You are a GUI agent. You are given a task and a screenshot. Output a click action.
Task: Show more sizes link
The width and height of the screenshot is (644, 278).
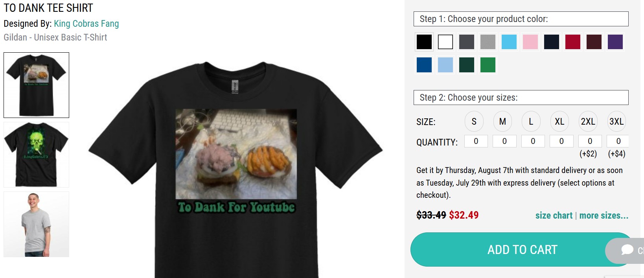coord(604,215)
